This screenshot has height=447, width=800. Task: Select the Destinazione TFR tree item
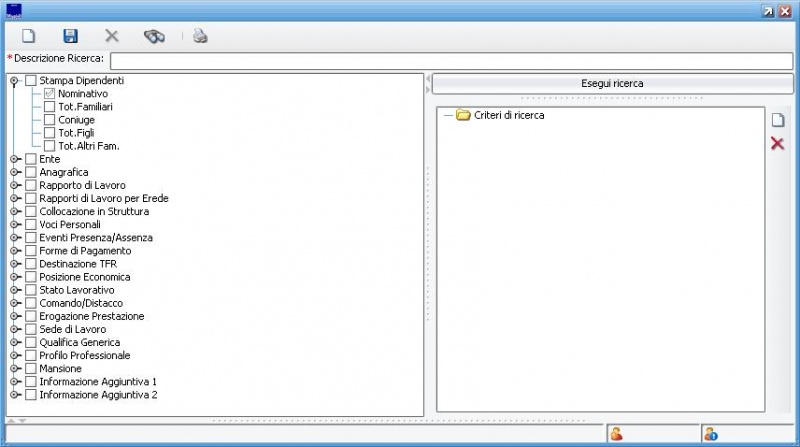78,264
